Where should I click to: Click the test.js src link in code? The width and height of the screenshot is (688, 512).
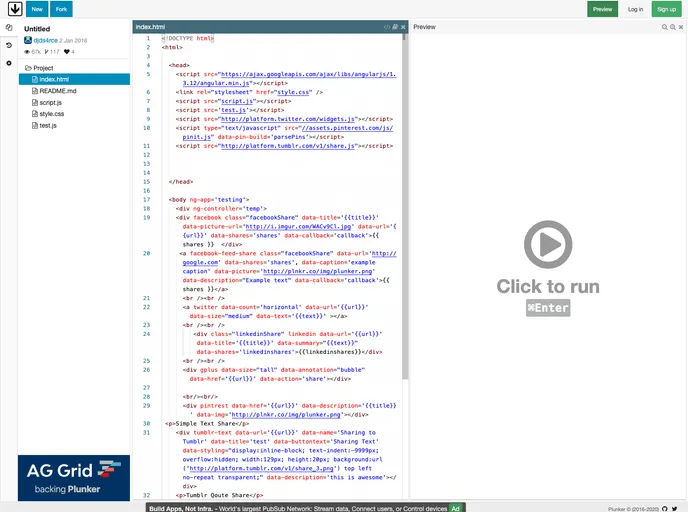point(233,111)
